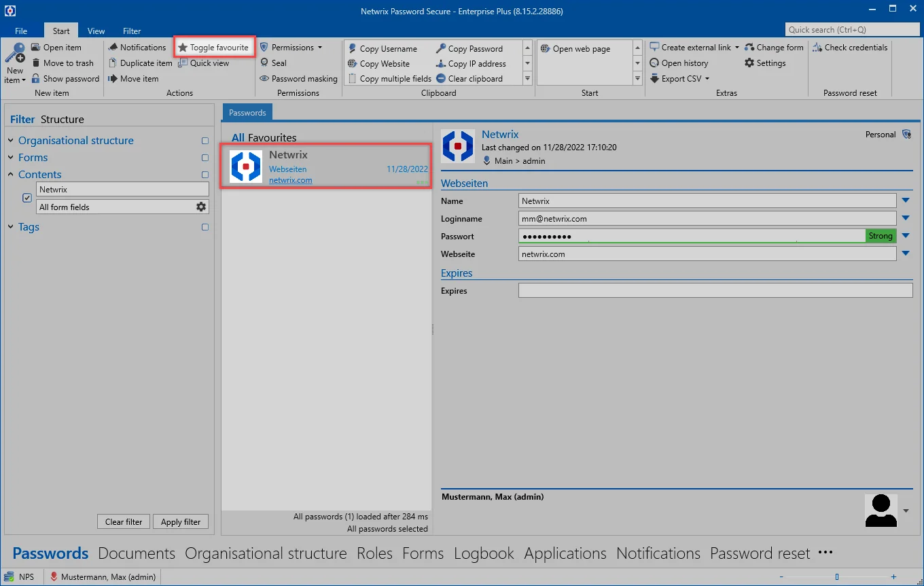Open the Logbook module tab
Screen dimensions: 924x586
pos(484,553)
